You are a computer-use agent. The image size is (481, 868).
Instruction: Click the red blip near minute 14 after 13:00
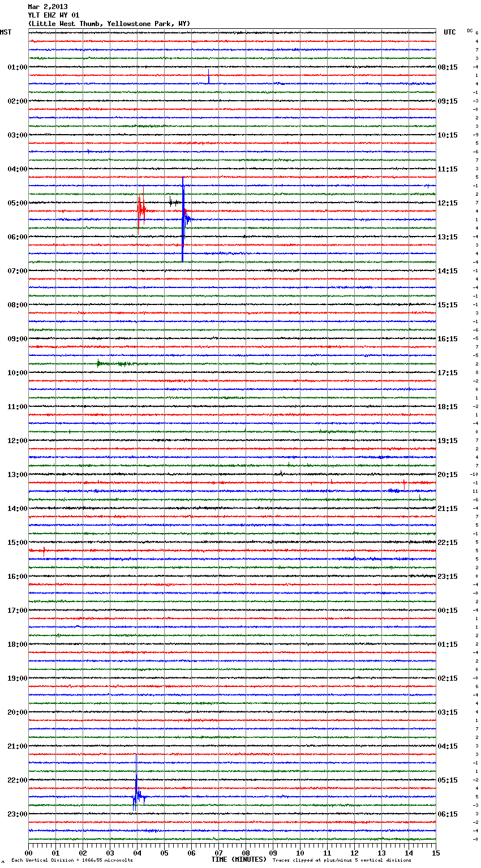click(x=404, y=484)
